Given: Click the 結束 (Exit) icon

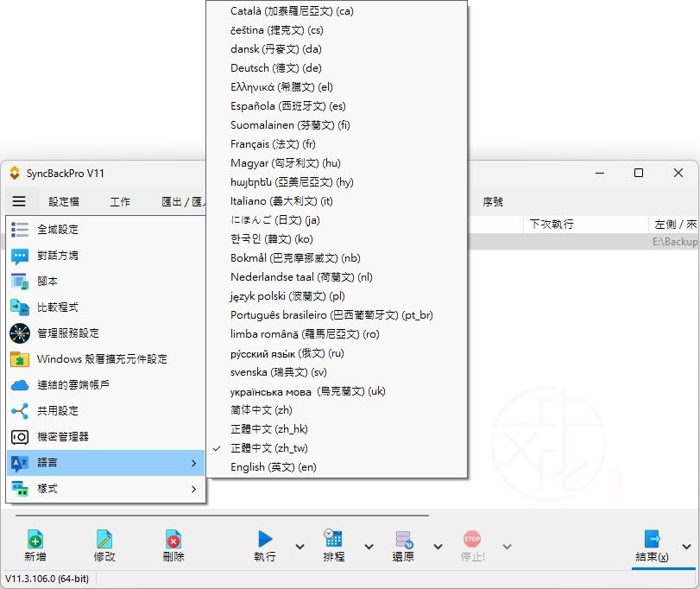Looking at the screenshot, I should coord(652,540).
